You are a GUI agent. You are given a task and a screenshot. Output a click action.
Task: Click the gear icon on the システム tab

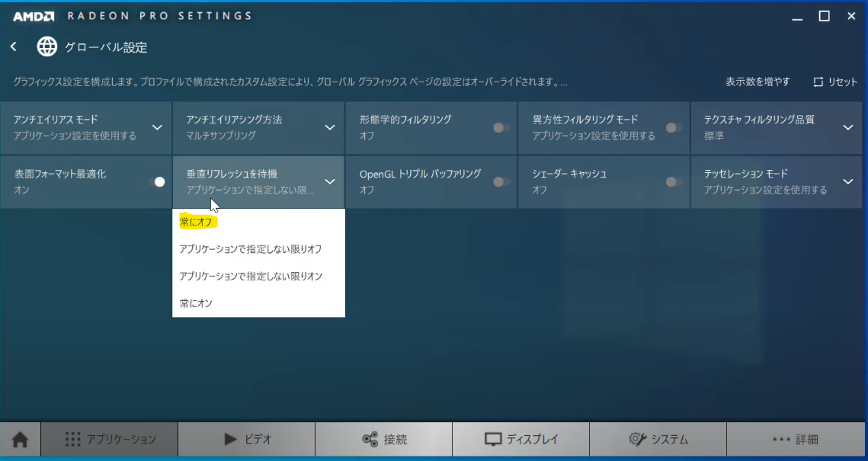tap(638, 440)
